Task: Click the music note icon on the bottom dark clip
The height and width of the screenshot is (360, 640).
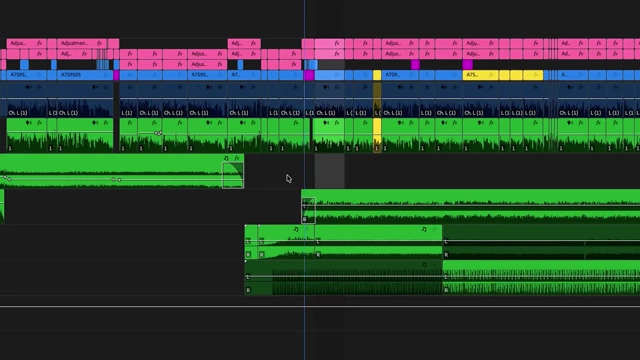Action: point(424,265)
